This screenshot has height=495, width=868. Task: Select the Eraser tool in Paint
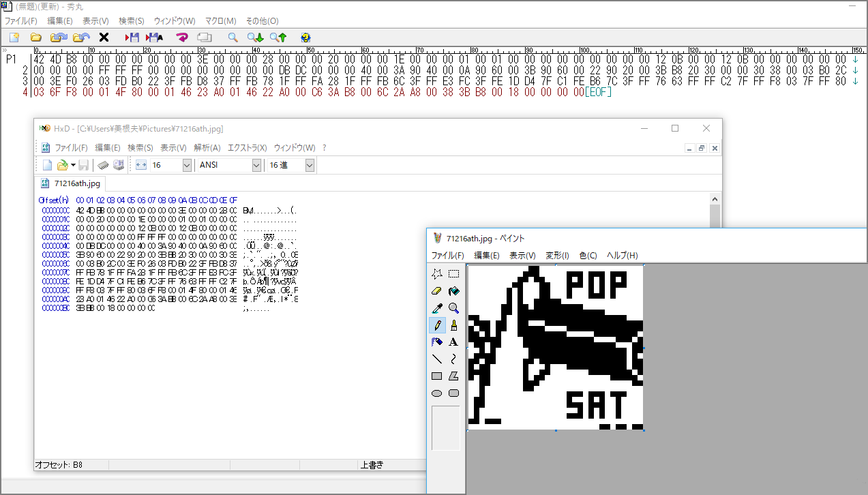coord(437,291)
